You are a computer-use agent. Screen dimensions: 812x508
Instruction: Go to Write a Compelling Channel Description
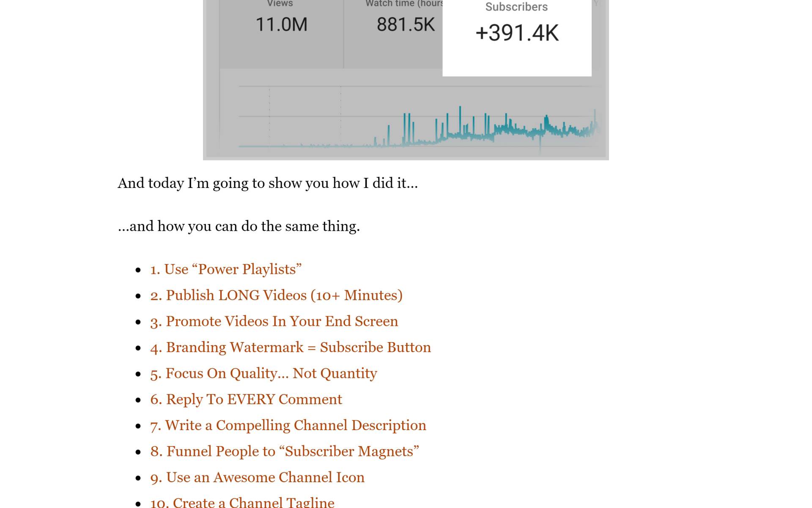tap(288, 425)
